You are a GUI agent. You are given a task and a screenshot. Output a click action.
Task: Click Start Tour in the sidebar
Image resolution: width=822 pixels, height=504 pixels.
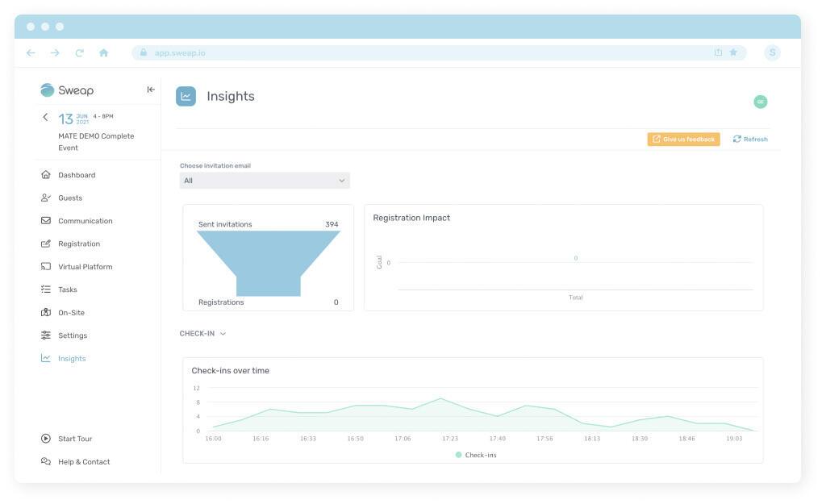coord(74,439)
